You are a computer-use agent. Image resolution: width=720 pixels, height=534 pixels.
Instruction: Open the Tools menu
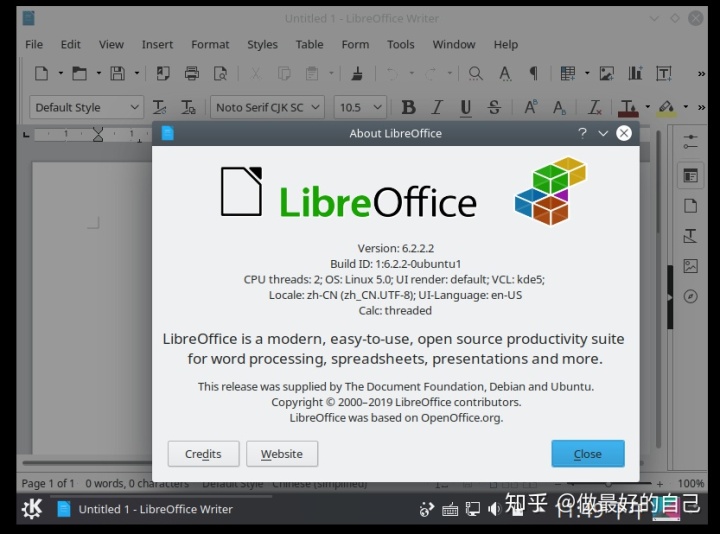400,45
